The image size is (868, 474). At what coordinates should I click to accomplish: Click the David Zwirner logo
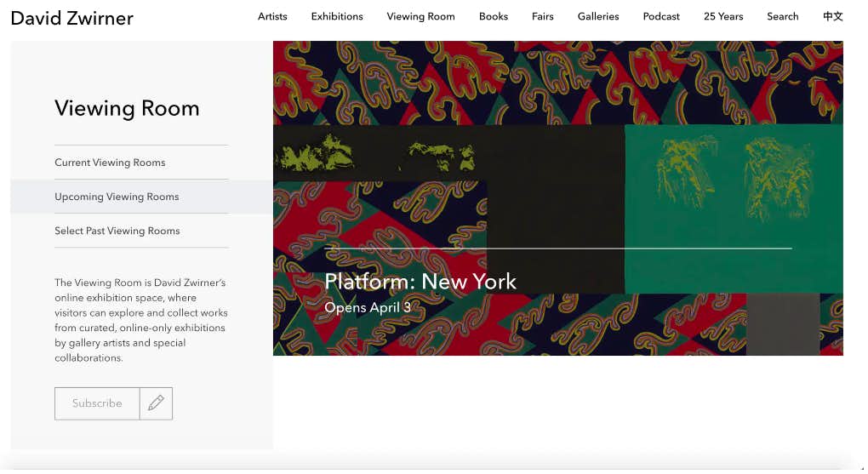pyautogui.click(x=72, y=18)
